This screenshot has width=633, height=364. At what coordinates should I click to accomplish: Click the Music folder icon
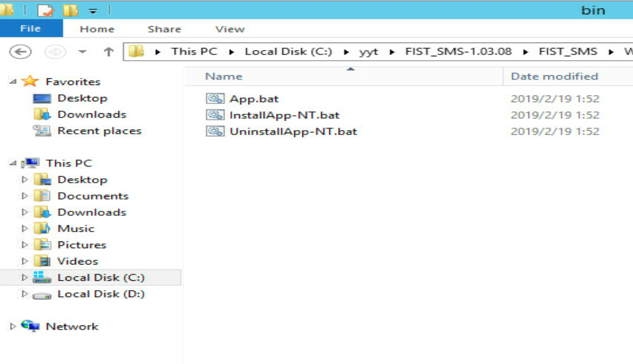(x=42, y=228)
